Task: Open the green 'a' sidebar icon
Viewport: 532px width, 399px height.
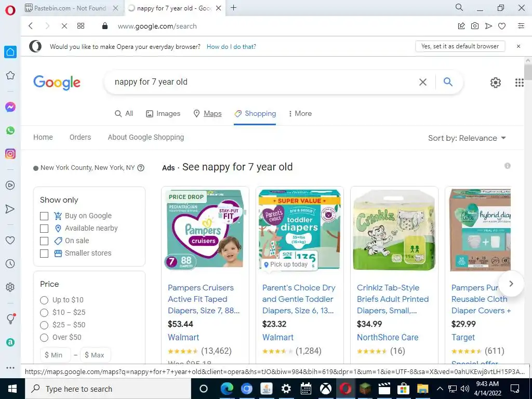Action: click(10, 342)
